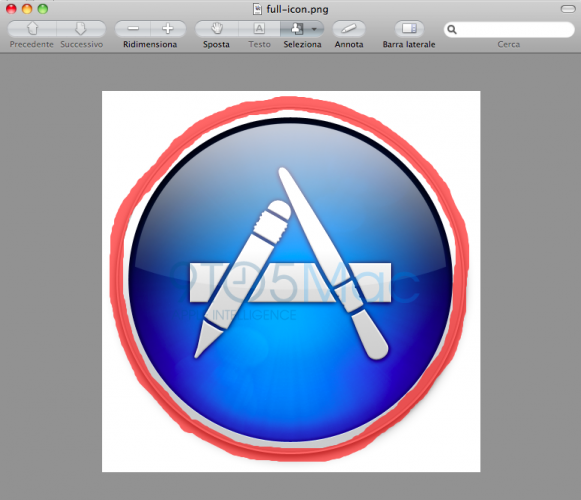Toggle the Barra laterale sidebar
581x500 pixels.
[x=409, y=29]
